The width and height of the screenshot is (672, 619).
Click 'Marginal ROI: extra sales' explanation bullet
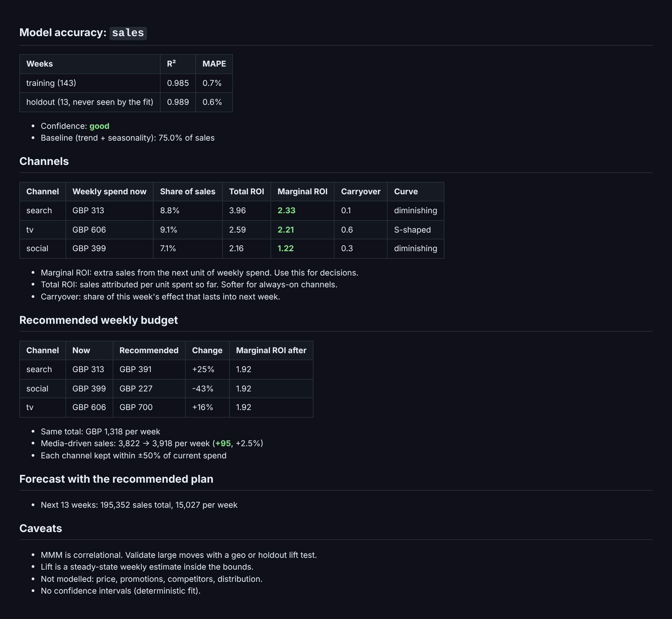click(x=200, y=273)
